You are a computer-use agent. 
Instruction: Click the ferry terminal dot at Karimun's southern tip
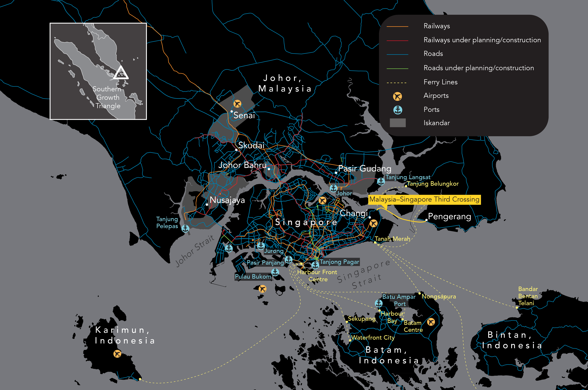(140, 379)
